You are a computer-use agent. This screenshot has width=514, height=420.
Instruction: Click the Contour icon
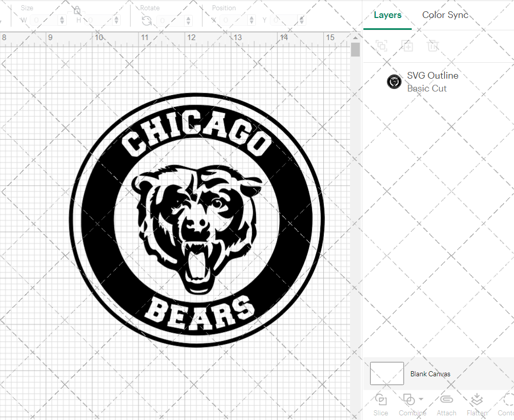pyautogui.click(x=508, y=400)
